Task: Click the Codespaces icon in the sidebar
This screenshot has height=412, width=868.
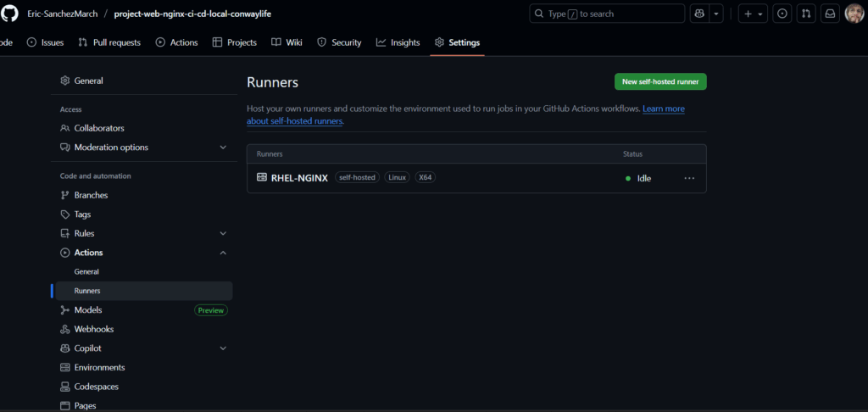Action: pos(64,387)
